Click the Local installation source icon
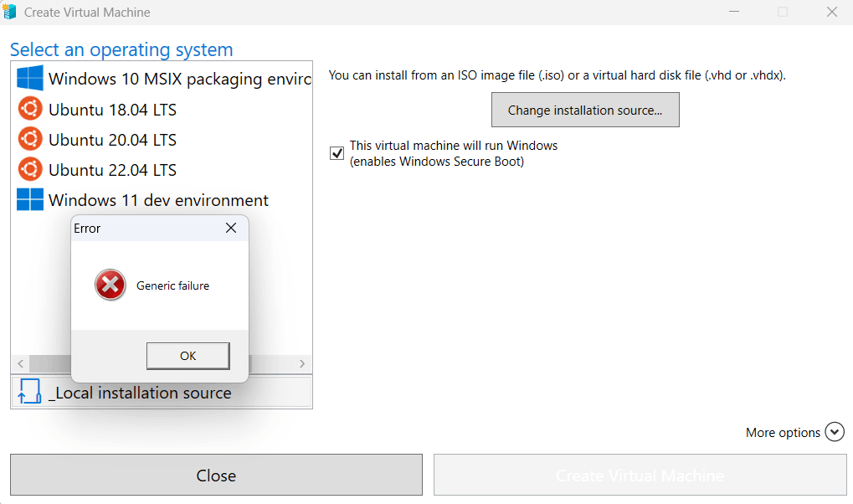This screenshot has height=504, width=853. click(x=29, y=392)
